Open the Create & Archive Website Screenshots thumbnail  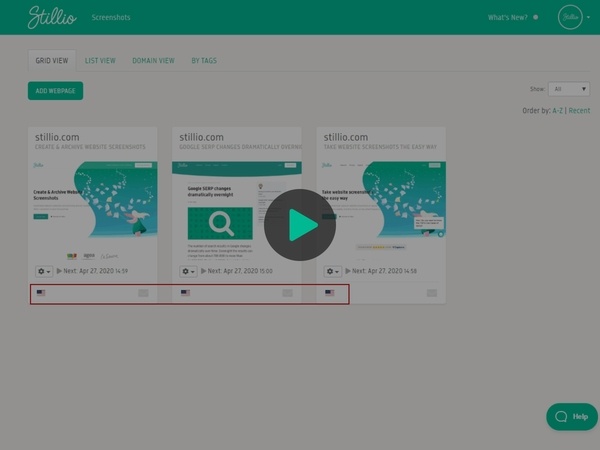[93, 211]
